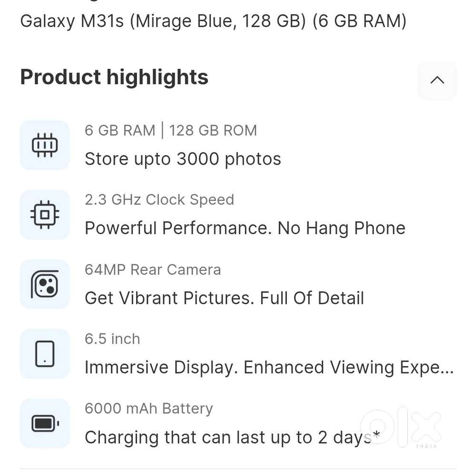461x476 pixels.
Task: Click the 6.5 inch label
Action: 112,339
